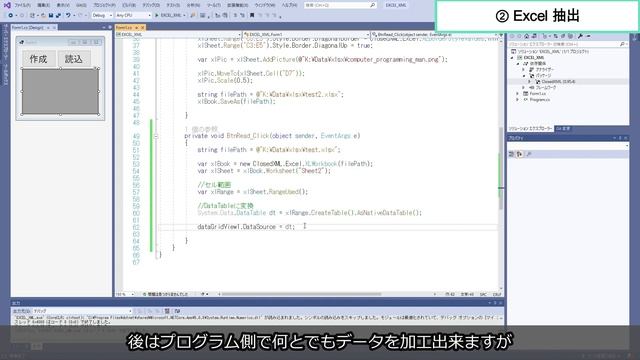The width and height of the screenshot is (640, 360).
Task: Select the アナライザー node in Solution Explorer
Action: [544, 70]
